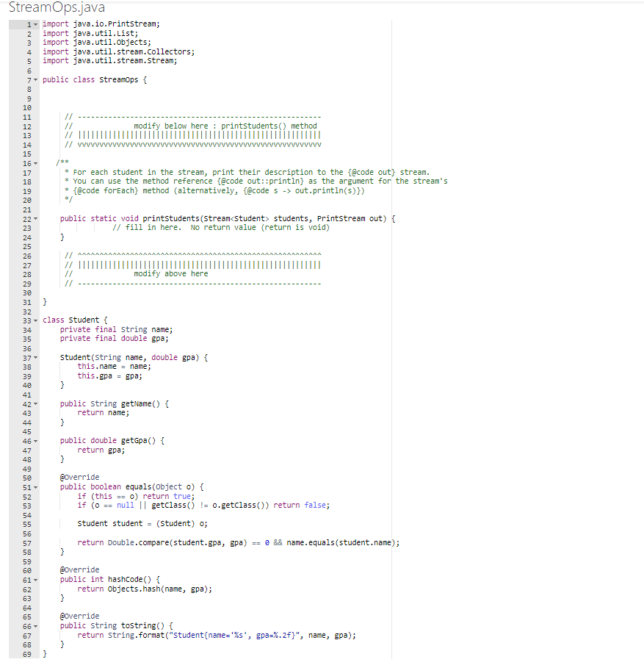Click the printStudents method signature
Image resolution: width=644 pixels, height=665 pixels.
click(x=228, y=218)
